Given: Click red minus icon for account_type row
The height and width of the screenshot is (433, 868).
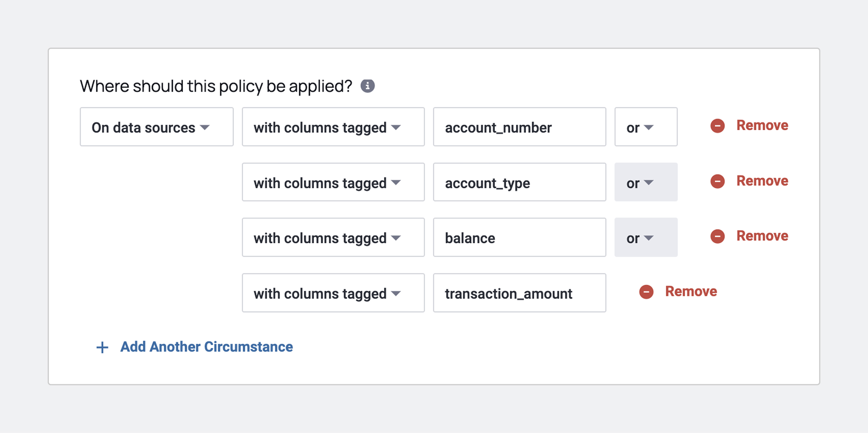Looking at the screenshot, I should (718, 181).
